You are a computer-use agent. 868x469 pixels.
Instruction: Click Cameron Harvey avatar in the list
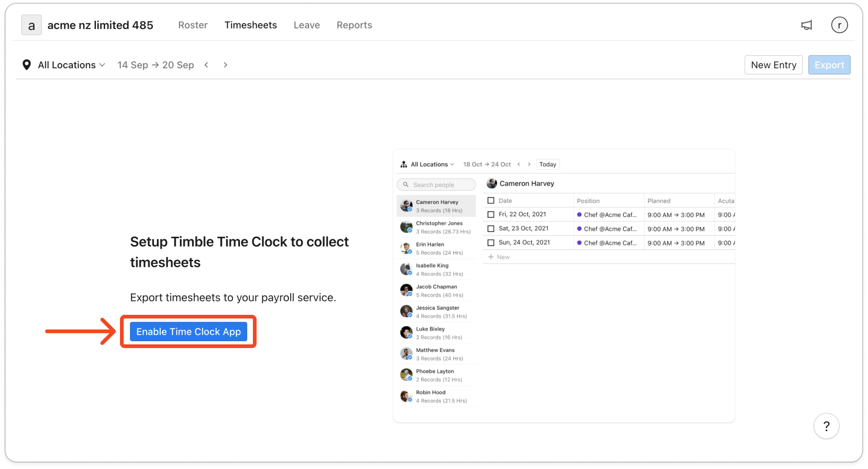(x=406, y=205)
